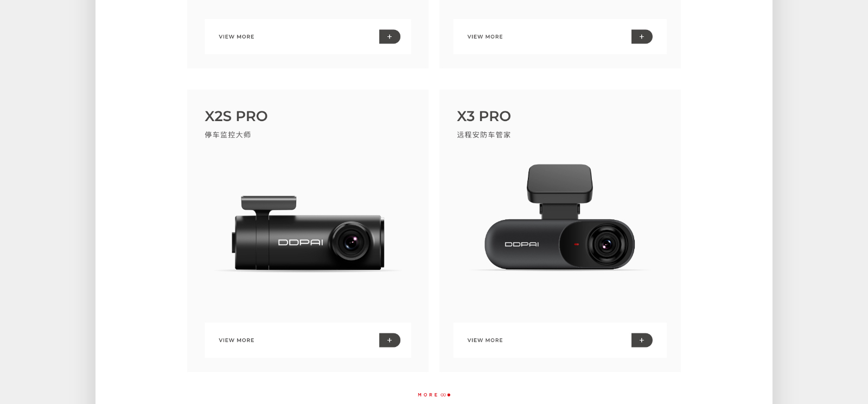868x404 pixels.
Task: Expand the top-right card's plus button
Action: (642, 36)
